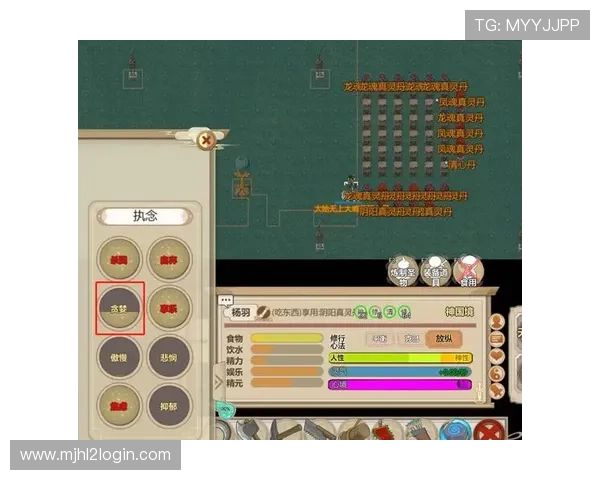Screen dimensions: 600x480
Task: Click the 执念 panel header
Action: click(x=145, y=216)
